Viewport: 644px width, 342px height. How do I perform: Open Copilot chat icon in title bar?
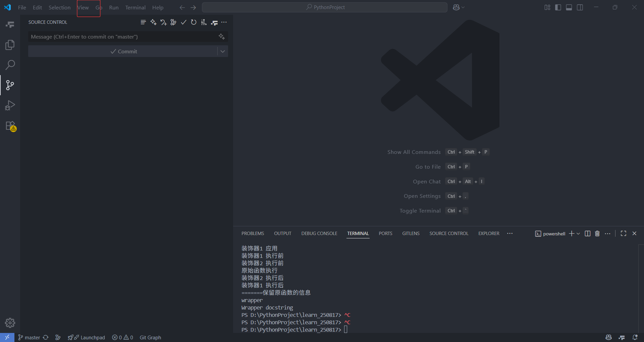456,7
